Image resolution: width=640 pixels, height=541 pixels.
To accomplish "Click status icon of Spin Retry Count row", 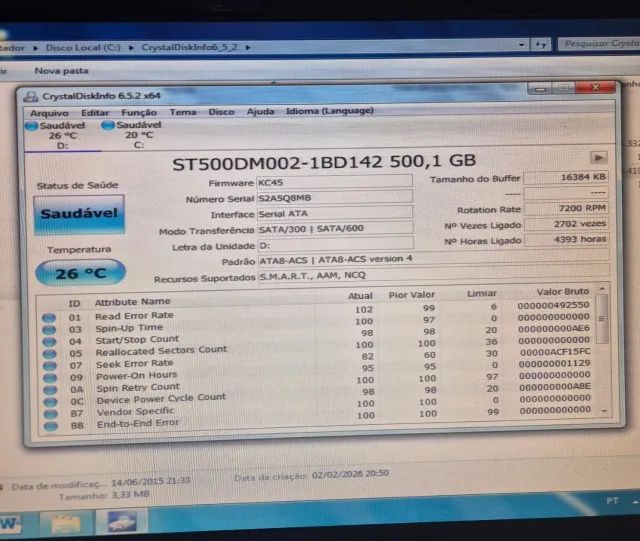I will [x=50, y=390].
